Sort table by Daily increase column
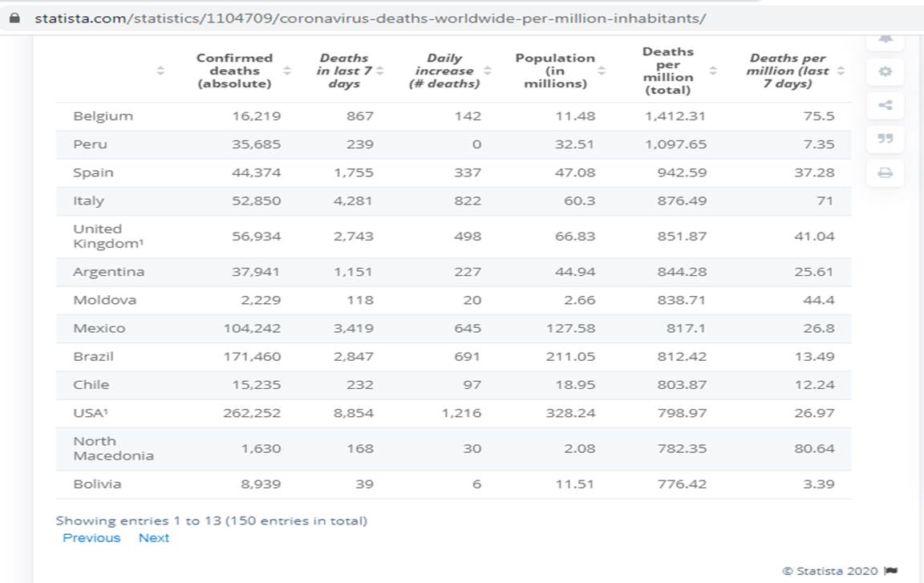Image resolution: width=924 pixels, height=583 pixels. [444, 71]
